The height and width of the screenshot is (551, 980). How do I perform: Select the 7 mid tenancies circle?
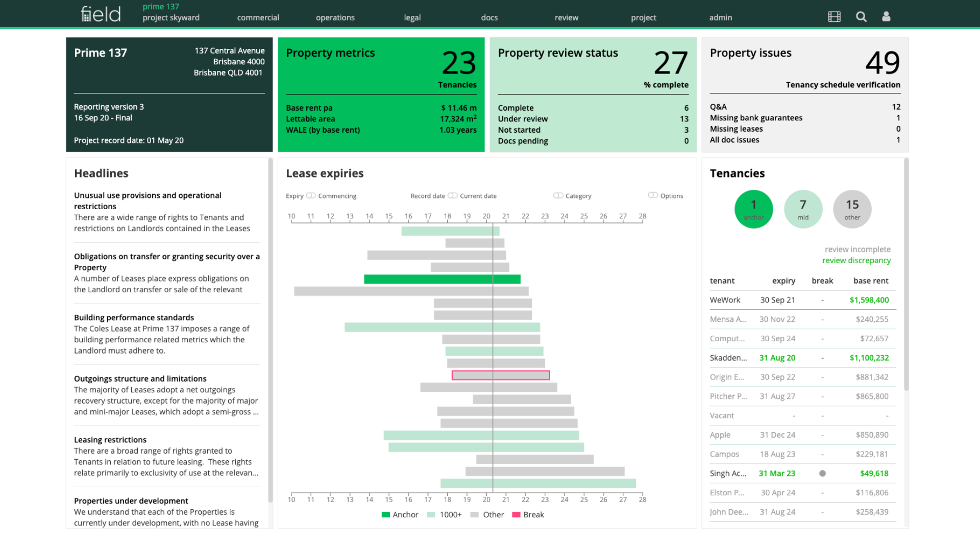803,209
